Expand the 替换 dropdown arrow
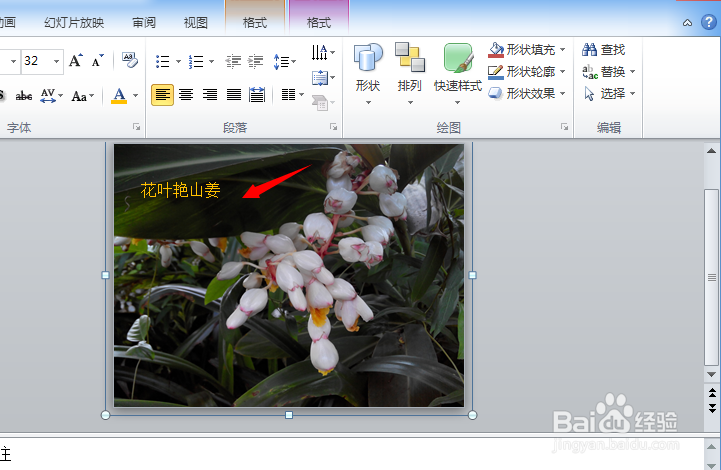 point(633,72)
